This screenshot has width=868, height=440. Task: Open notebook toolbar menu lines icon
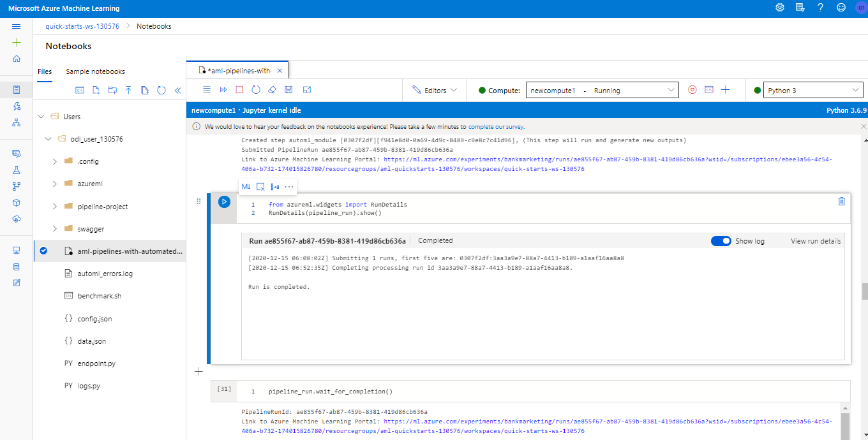tap(207, 90)
